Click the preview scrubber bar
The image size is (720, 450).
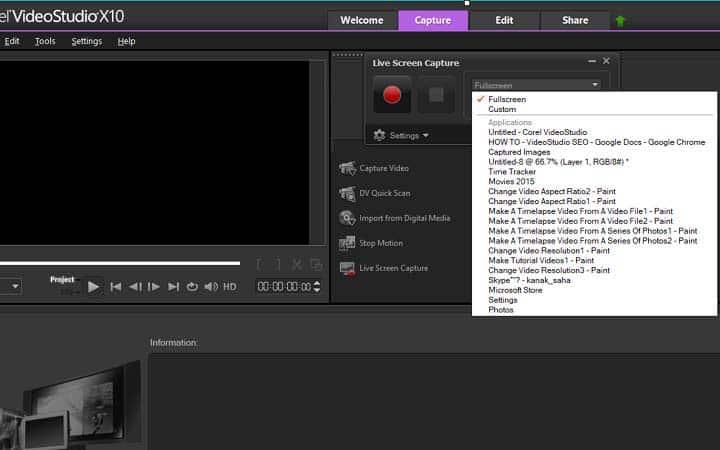coord(120,263)
